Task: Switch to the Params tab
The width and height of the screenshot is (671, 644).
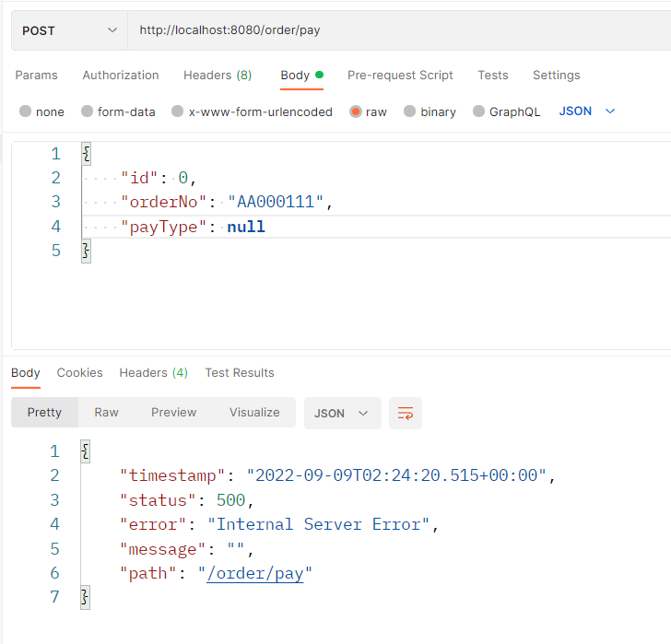Action: coord(36,76)
